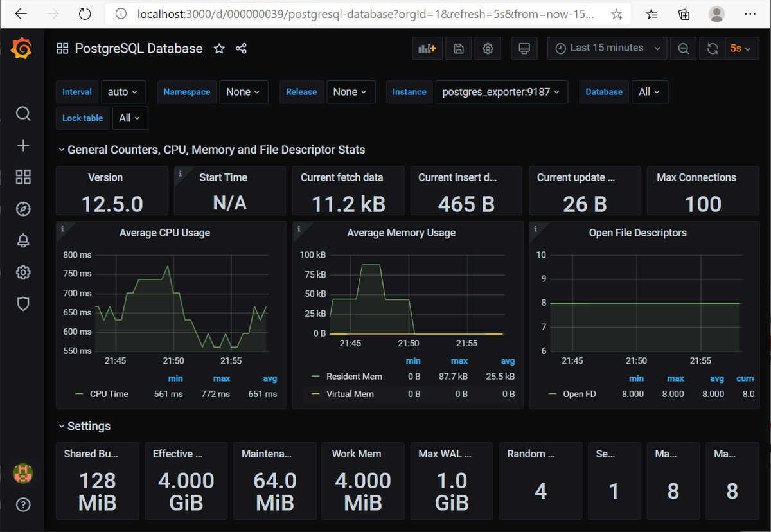
Task: Open browser collections icon
Action: coord(684,14)
